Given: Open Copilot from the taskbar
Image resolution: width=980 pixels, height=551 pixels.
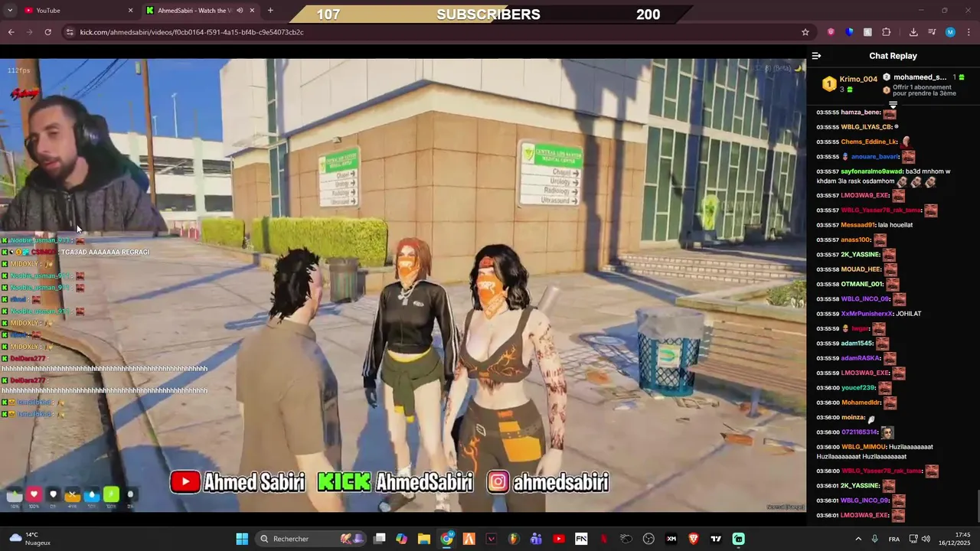Looking at the screenshot, I should [x=401, y=539].
